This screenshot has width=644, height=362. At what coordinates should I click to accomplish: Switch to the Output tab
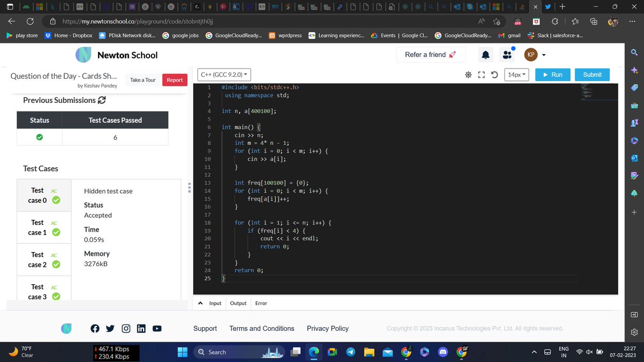(x=238, y=303)
